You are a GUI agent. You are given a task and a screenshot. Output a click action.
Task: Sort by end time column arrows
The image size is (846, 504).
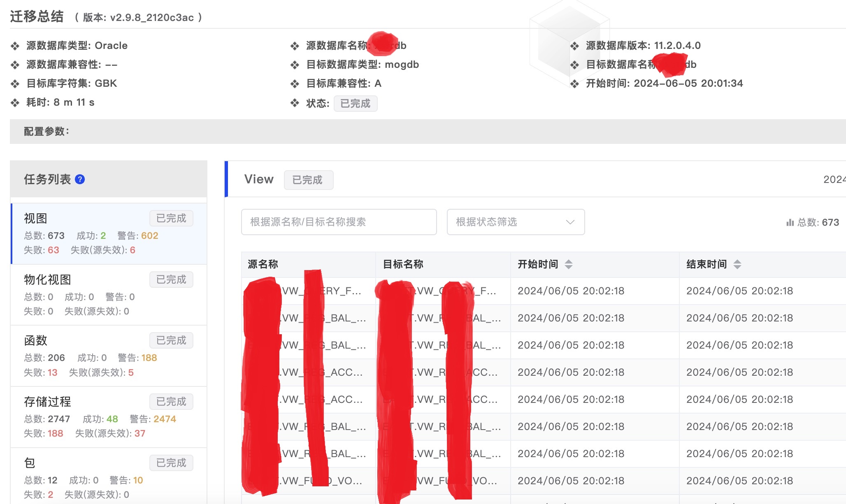[737, 264]
